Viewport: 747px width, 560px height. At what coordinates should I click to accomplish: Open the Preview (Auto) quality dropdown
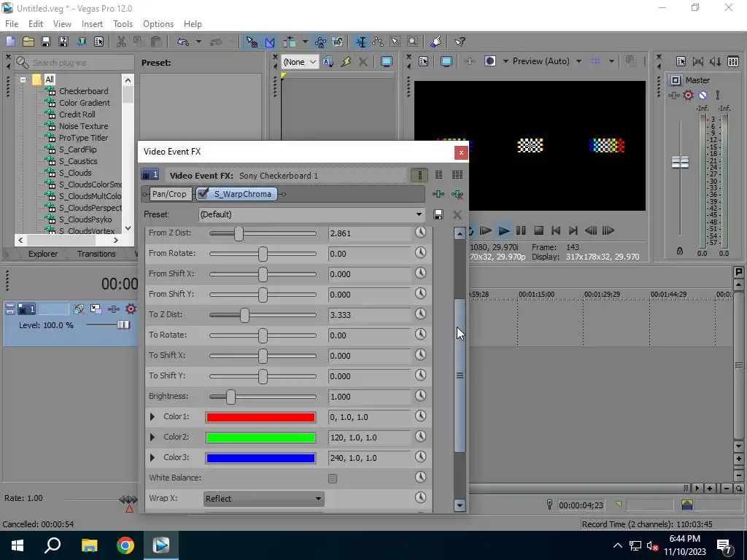click(x=578, y=61)
